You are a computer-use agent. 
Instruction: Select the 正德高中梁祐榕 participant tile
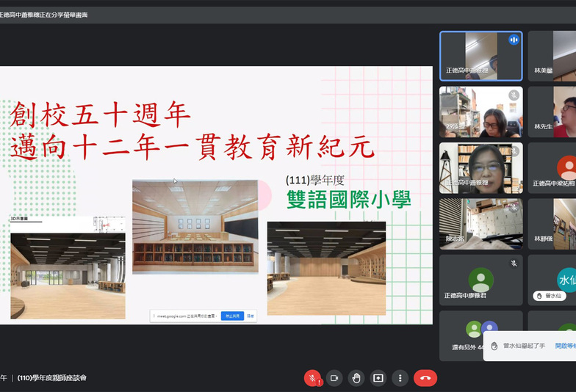point(552,168)
